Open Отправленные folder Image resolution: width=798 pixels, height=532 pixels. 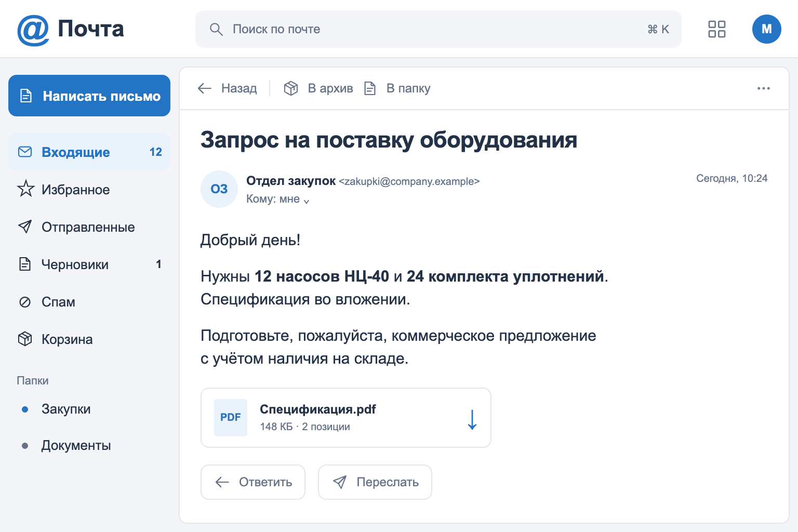(89, 227)
